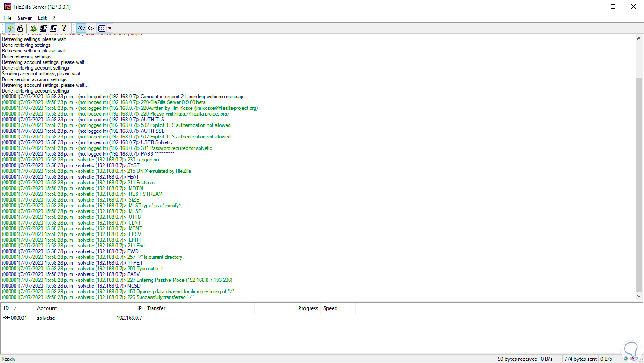Click the 'AUTH TLS' log line
This screenshot has width=644, height=363.
coord(83,120)
